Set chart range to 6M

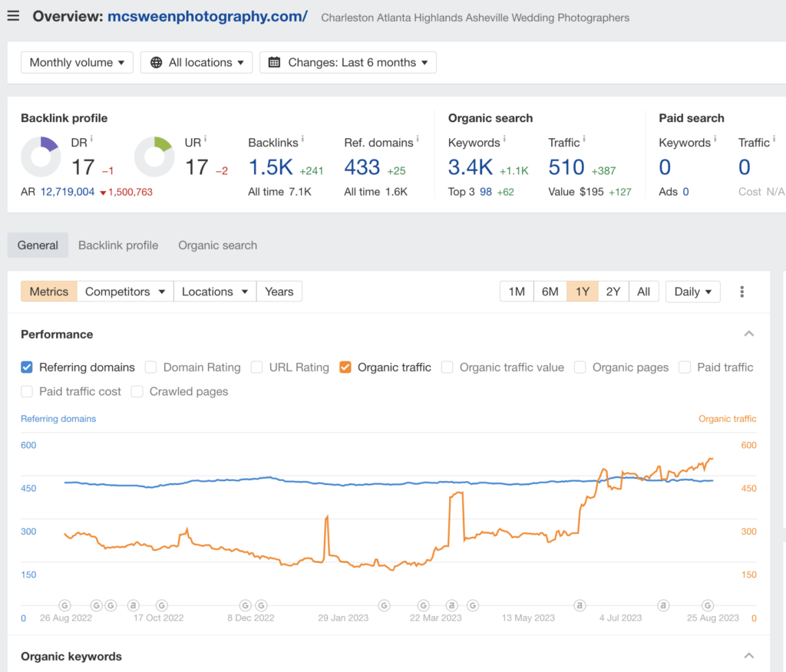550,292
